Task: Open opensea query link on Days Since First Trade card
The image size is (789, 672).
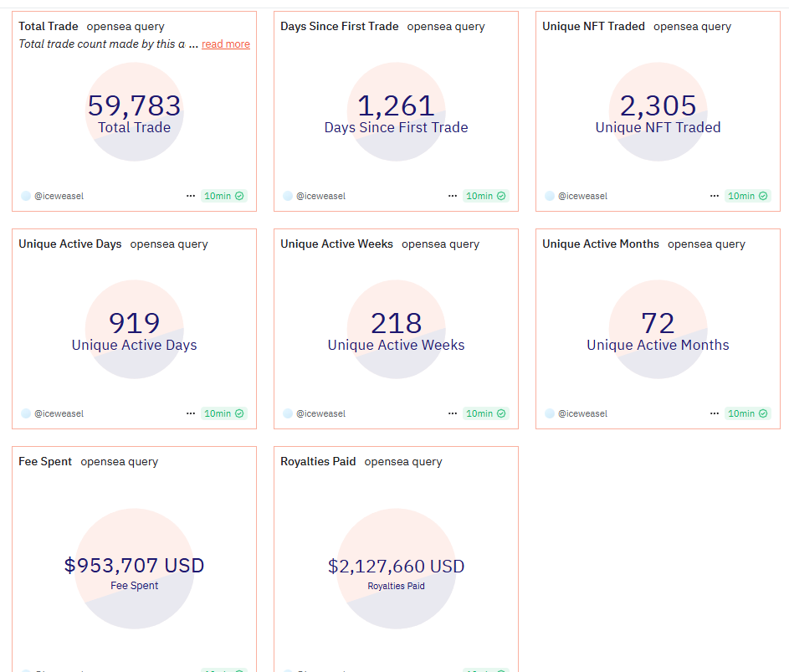Action: tap(446, 27)
